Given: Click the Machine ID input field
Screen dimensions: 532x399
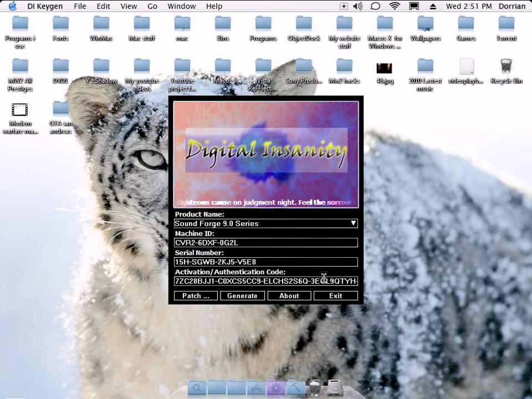Looking at the screenshot, I should tap(265, 243).
